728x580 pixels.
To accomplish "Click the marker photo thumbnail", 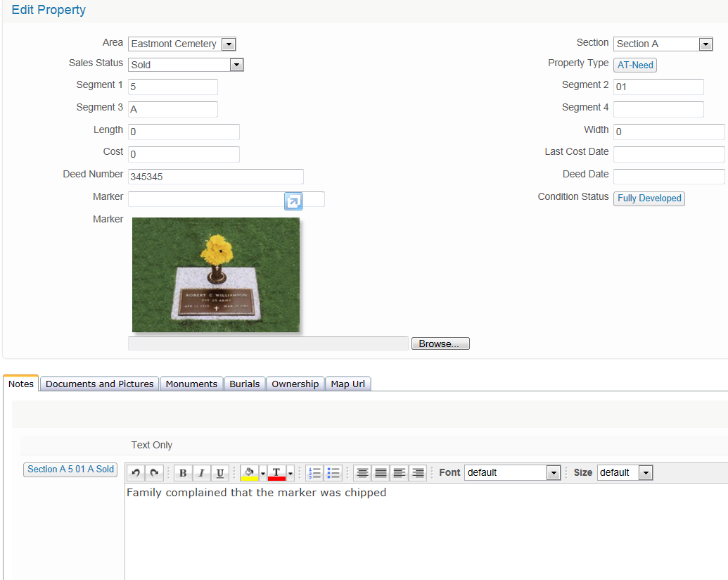I will [x=216, y=275].
